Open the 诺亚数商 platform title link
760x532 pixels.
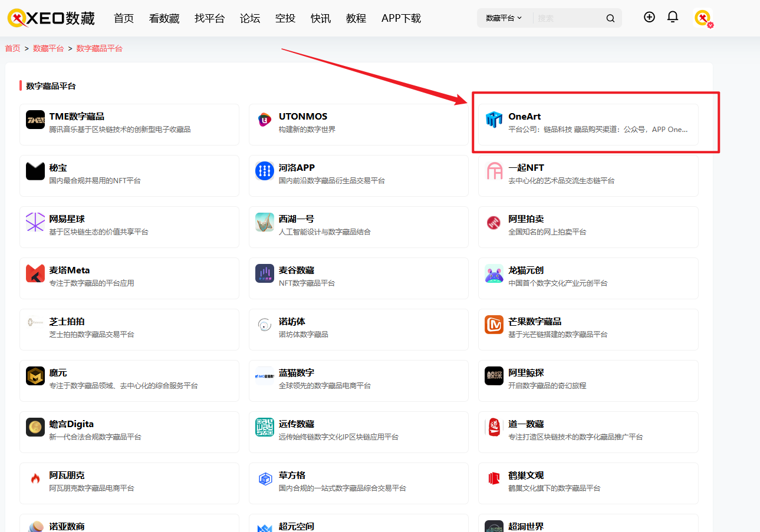pyautogui.click(x=67, y=527)
